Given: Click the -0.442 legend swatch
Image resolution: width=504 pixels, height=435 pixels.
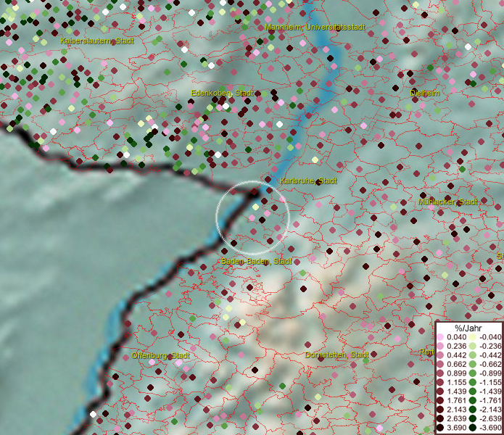Looking at the screenshot, I should click(473, 355).
